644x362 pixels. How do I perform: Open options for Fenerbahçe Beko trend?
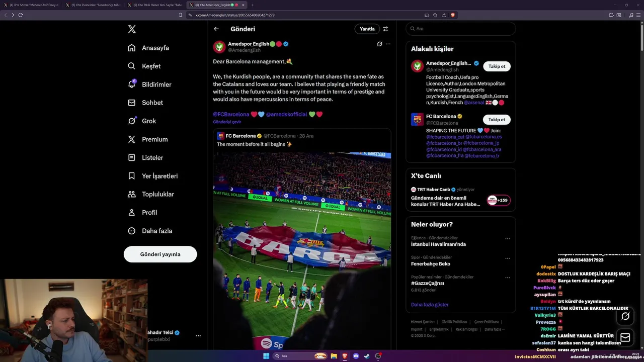pyautogui.click(x=507, y=258)
